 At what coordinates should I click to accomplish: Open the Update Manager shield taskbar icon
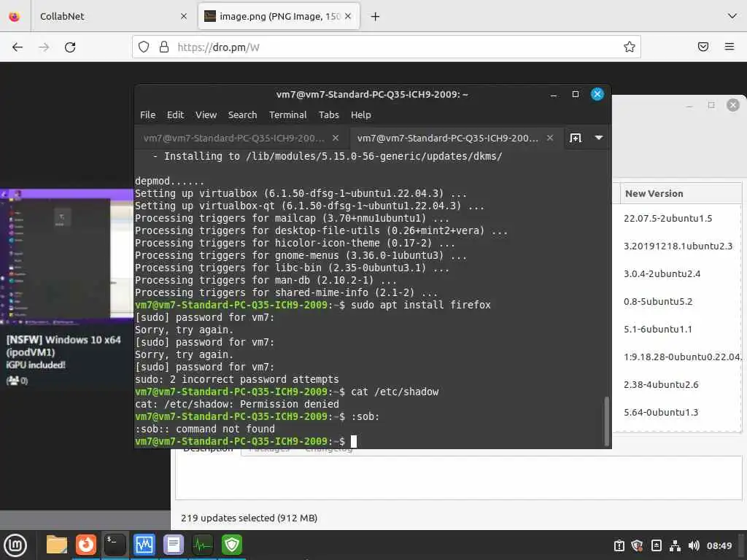coord(232,545)
